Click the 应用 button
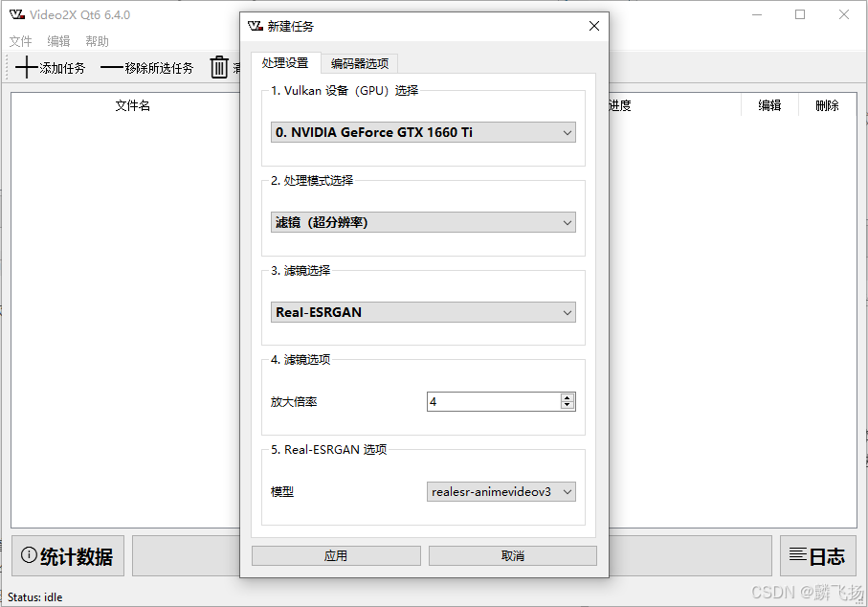868x607 pixels. [336, 555]
